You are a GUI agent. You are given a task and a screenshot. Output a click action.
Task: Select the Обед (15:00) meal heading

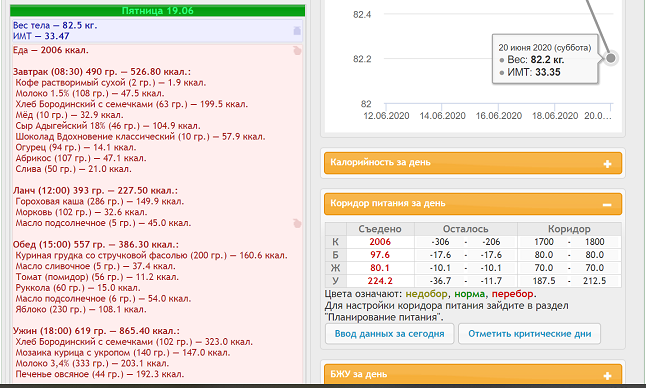click(x=96, y=245)
